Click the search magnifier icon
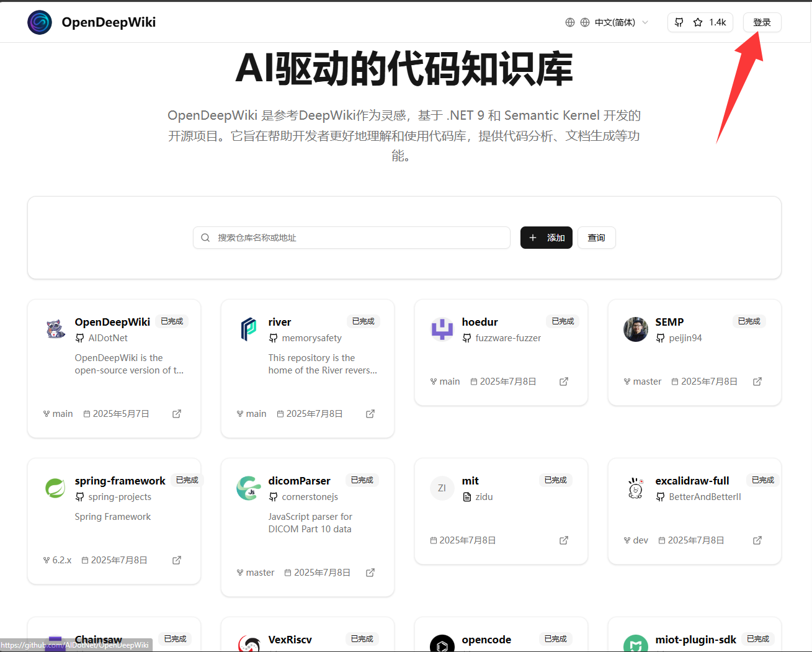The width and height of the screenshot is (812, 652). point(205,238)
